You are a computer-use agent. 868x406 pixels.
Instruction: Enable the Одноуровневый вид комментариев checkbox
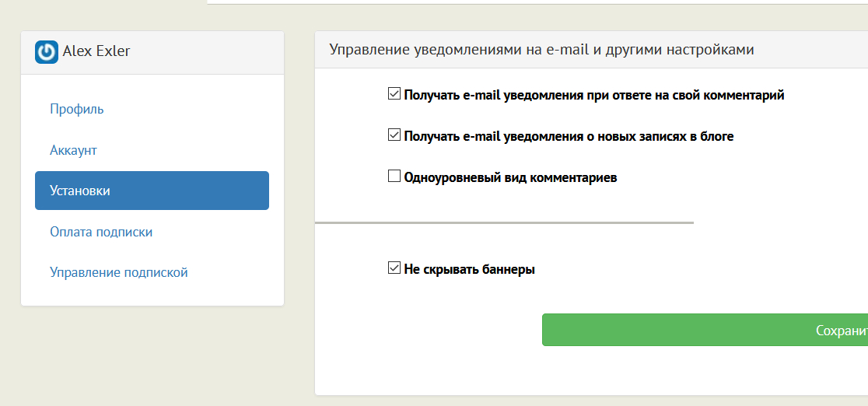(394, 177)
